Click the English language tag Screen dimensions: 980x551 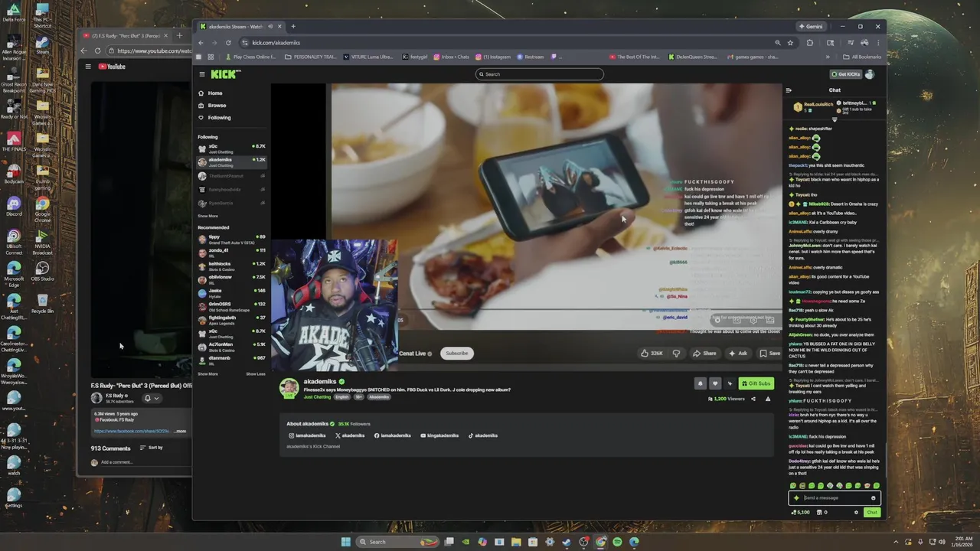point(341,397)
